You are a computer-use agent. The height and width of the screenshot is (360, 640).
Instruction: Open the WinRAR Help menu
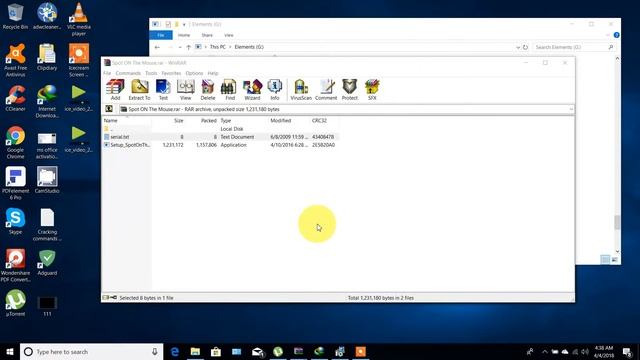point(213,73)
